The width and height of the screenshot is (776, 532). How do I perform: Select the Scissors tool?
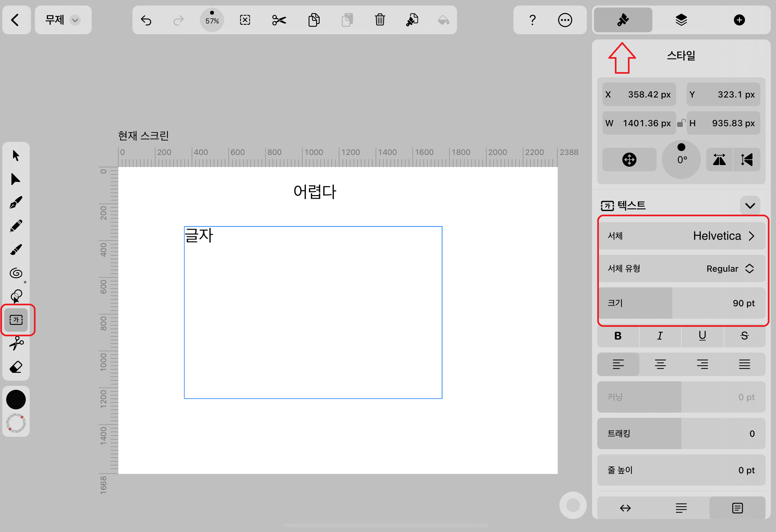tap(16, 344)
